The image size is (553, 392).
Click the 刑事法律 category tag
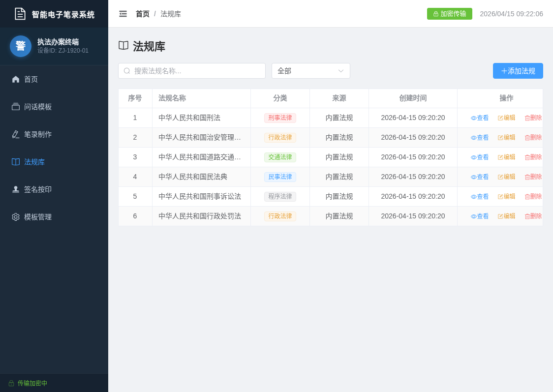pos(280,118)
